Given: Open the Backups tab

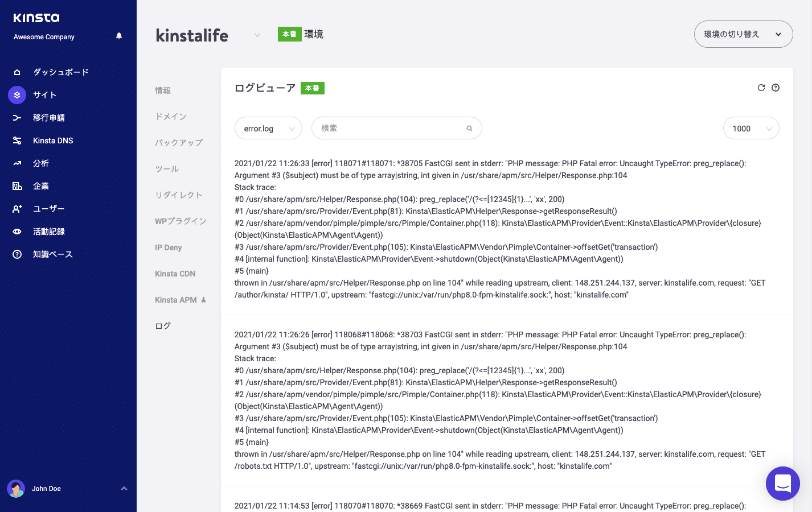Looking at the screenshot, I should click(179, 143).
